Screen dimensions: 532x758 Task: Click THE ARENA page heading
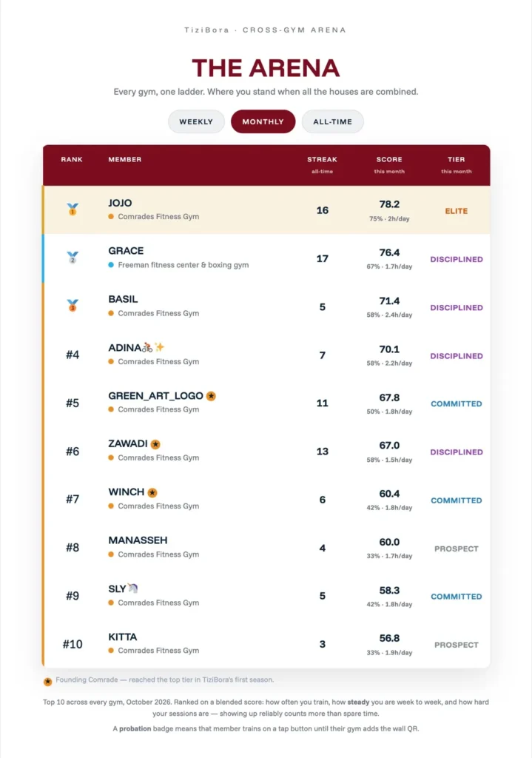point(266,68)
